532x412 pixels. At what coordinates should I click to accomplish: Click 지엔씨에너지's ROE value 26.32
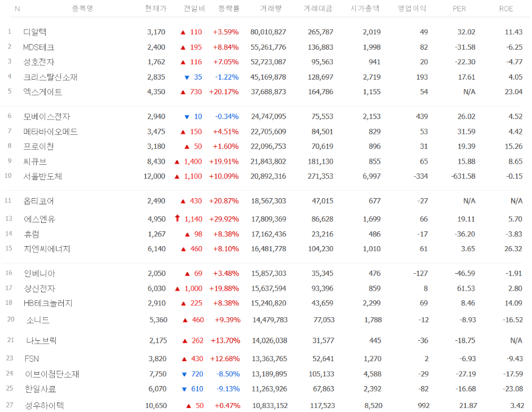[513, 249]
